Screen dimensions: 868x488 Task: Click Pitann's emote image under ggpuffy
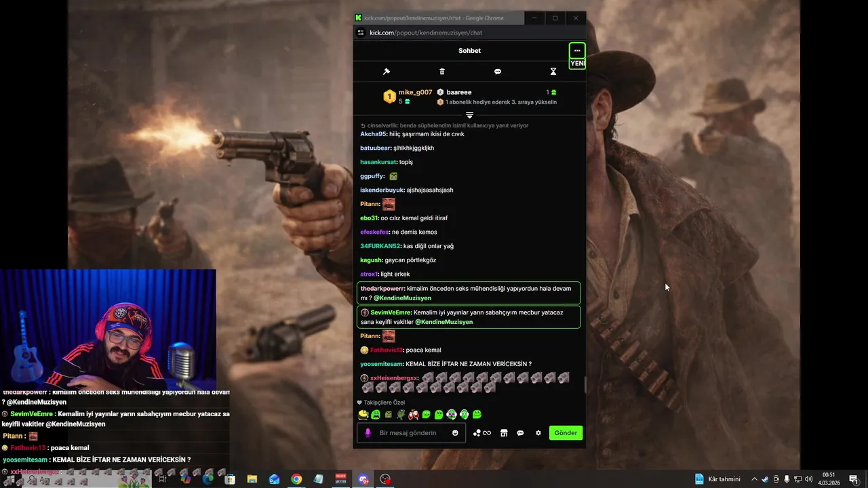389,204
